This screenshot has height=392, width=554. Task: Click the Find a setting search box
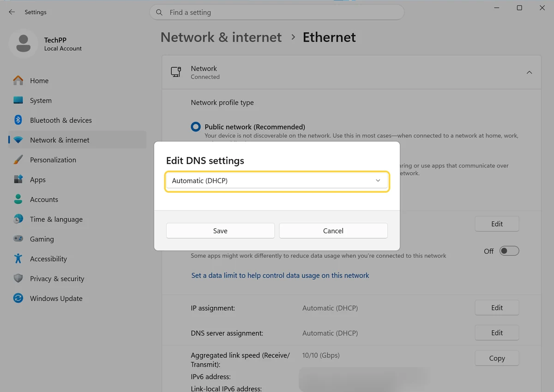pyautogui.click(x=277, y=12)
